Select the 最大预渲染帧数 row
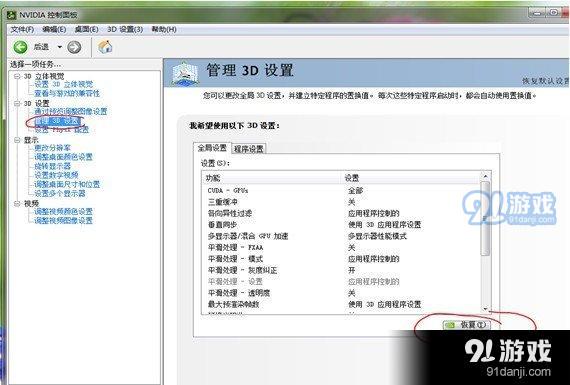The height and width of the screenshot is (385, 570). [x=341, y=304]
